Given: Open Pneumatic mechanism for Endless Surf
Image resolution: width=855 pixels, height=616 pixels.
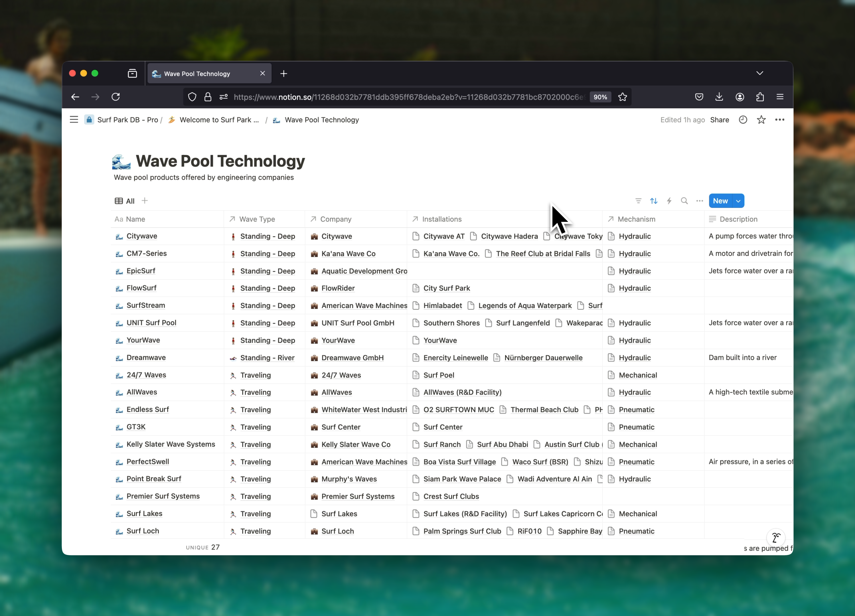Looking at the screenshot, I should pos(636,410).
